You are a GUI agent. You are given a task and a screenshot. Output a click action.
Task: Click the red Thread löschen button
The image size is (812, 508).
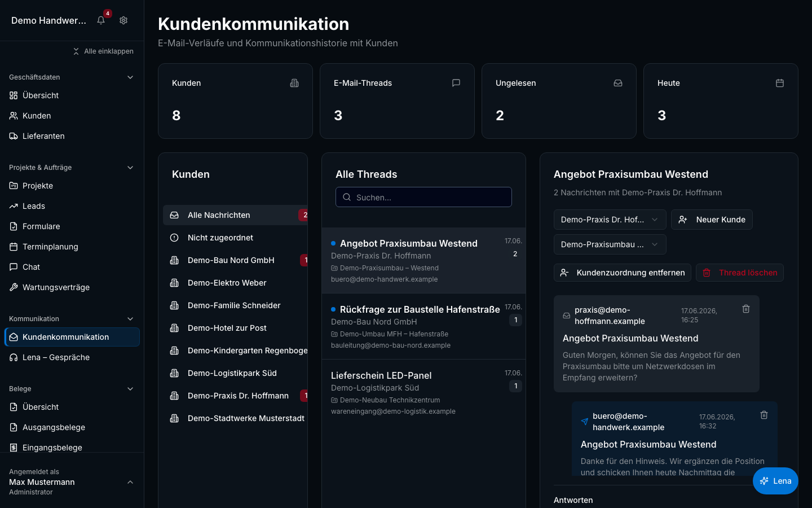click(740, 273)
